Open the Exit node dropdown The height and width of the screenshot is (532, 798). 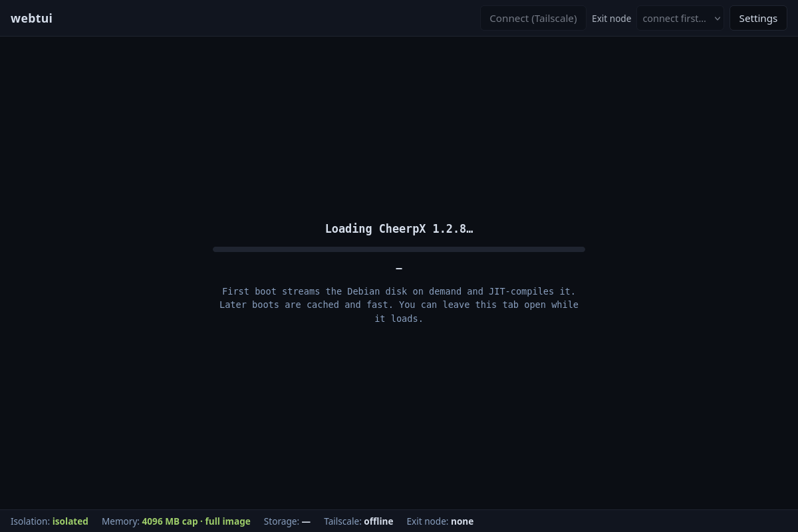[x=680, y=18]
